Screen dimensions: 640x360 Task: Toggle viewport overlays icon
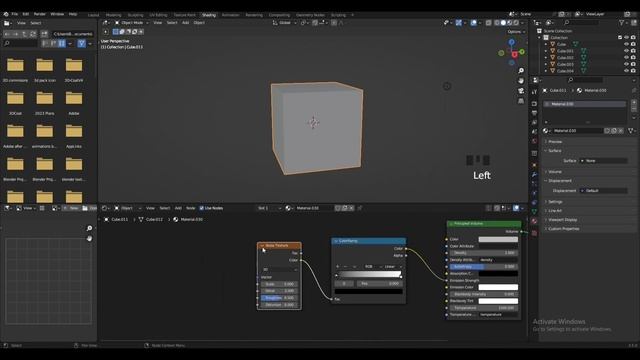click(x=473, y=23)
